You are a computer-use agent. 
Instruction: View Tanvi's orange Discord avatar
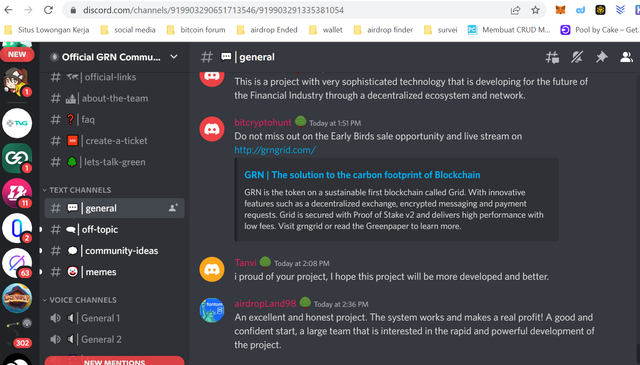[212, 269]
